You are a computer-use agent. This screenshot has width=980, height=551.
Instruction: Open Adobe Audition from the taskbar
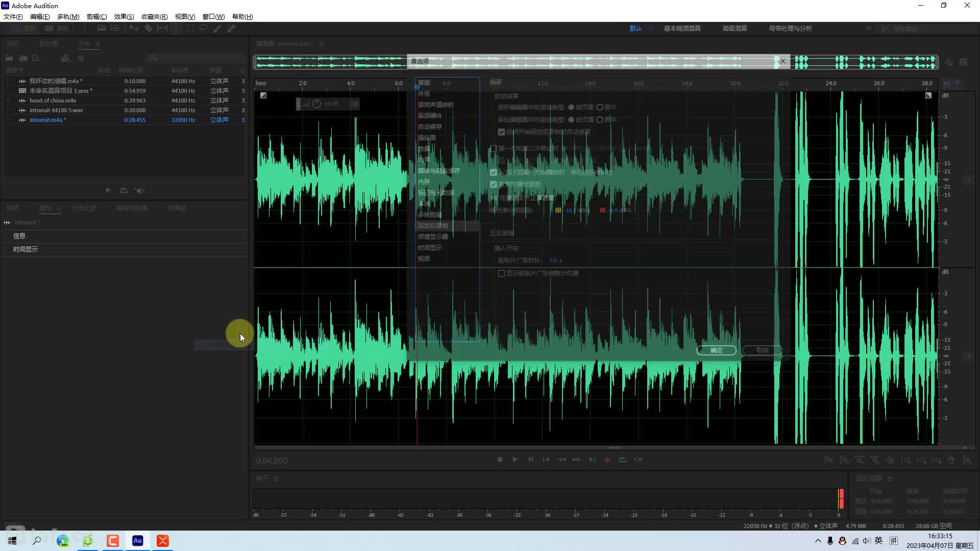(x=137, y=540)
